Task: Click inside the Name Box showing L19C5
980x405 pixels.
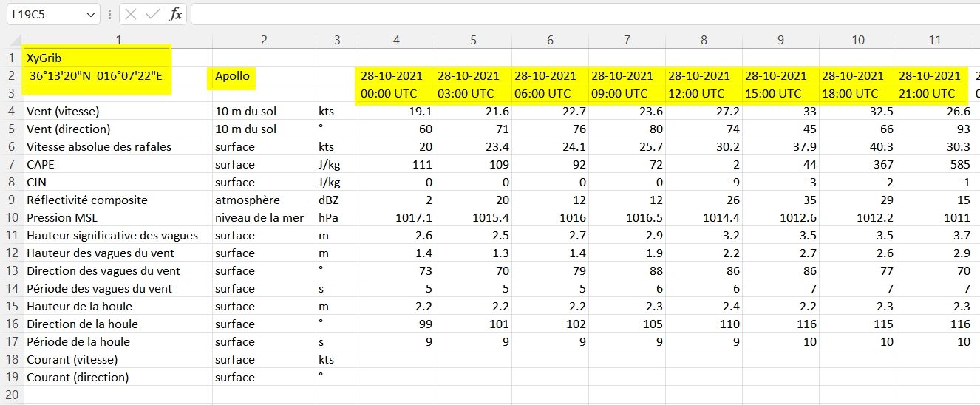Action: point(44,14)
